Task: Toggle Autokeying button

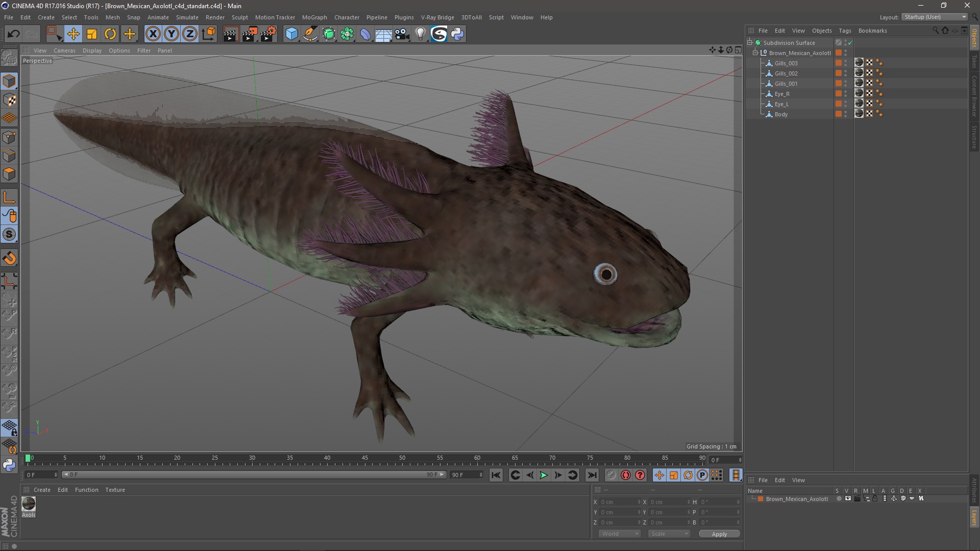Action: point(626,475)
